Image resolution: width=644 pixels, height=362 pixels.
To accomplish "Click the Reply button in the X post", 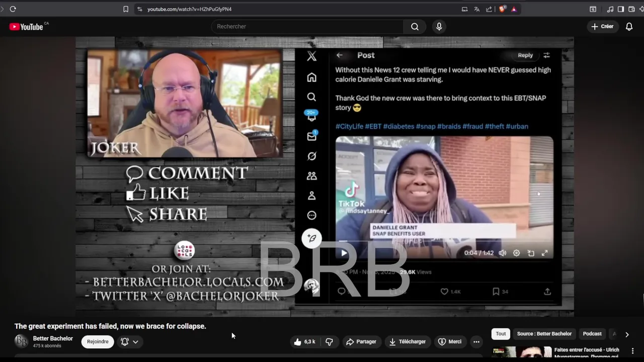I will (x=525, y=55).
